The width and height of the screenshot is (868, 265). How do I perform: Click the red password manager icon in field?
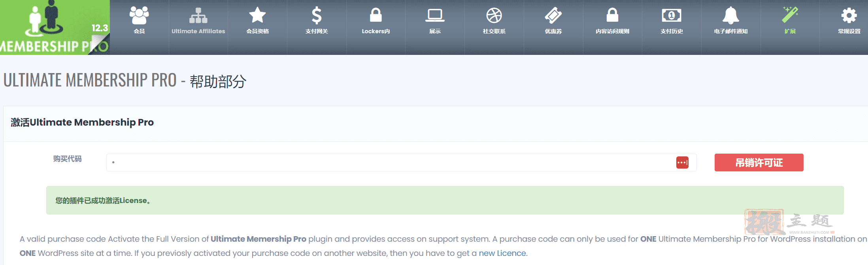coord(682,162)
